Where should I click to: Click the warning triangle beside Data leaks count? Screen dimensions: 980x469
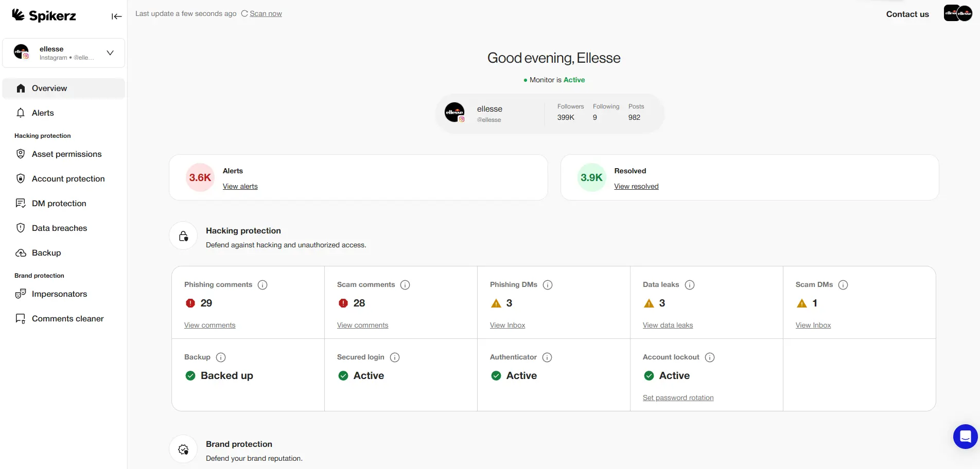tap(649, 303)
